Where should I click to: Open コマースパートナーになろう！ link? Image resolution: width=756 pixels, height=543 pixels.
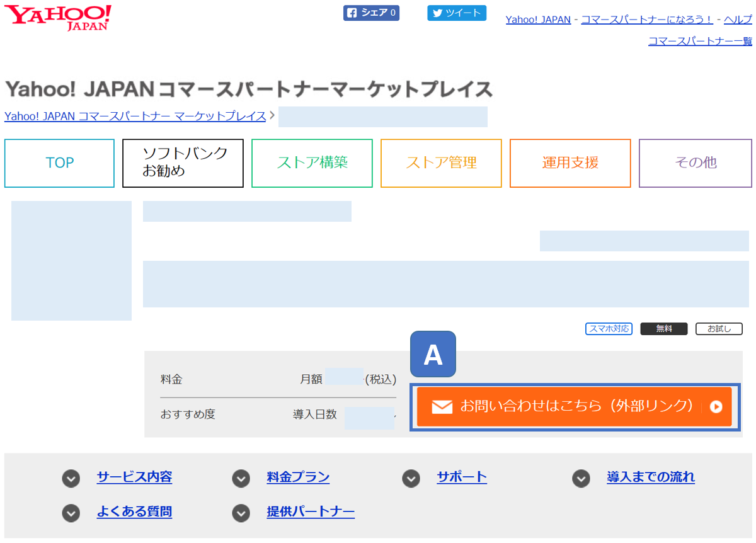[647, 20]
